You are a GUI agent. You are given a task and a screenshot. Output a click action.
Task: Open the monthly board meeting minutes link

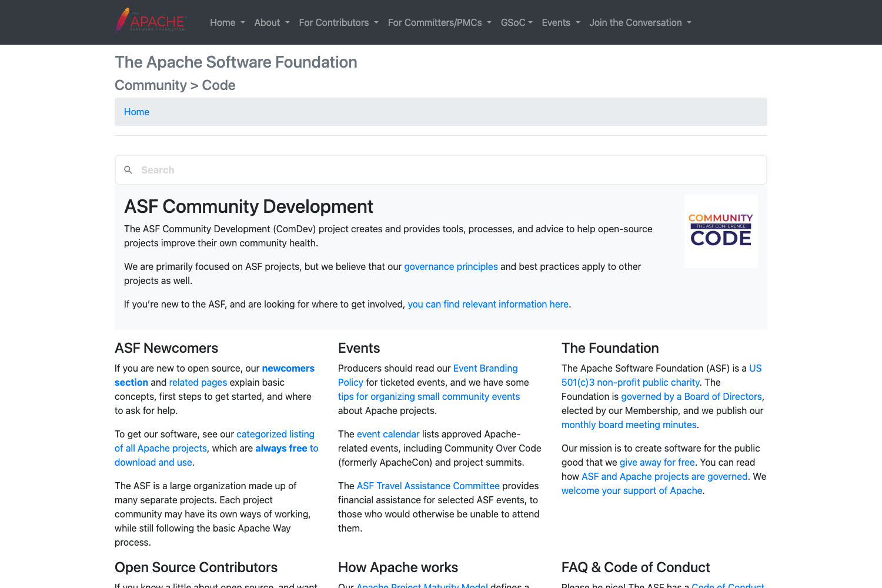tap(629, 425)
